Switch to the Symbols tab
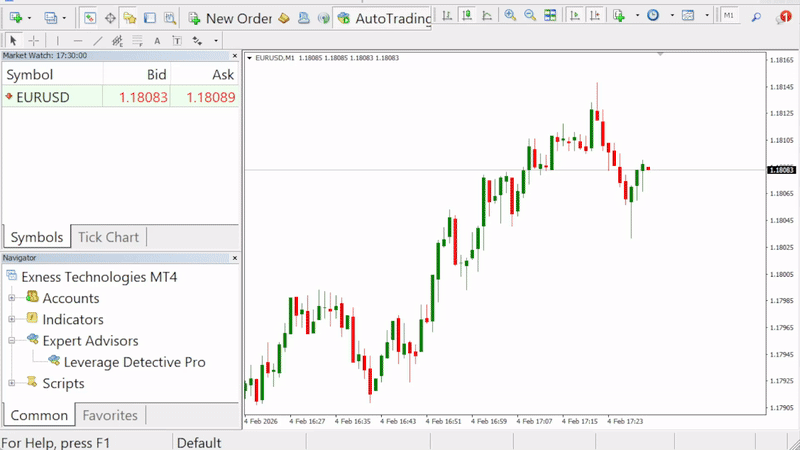800x450 pixels. tap(37, 237)
